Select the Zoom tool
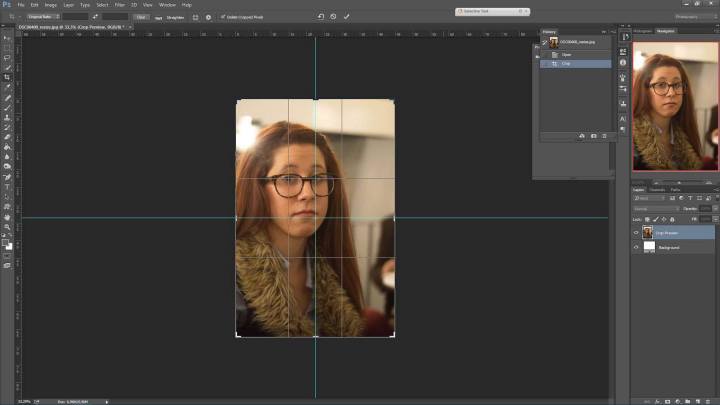The height and width of the screenshot is (405, 720). tap(7, 227)
